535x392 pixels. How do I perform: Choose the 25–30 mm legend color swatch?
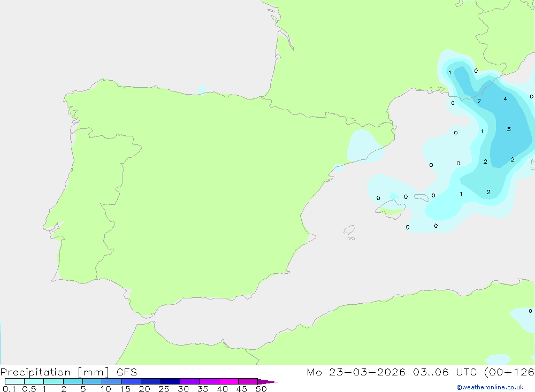tap(170, 381)
